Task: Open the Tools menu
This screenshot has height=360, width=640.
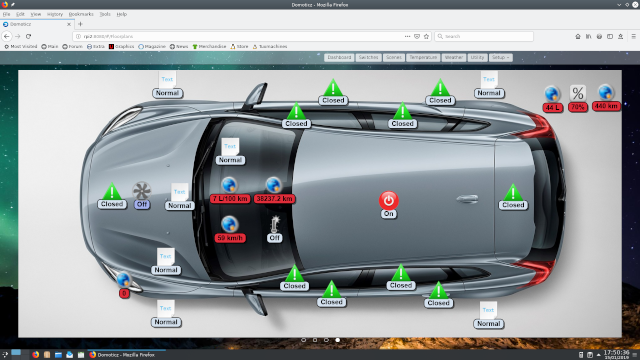Action: click(x=105, y=14)
